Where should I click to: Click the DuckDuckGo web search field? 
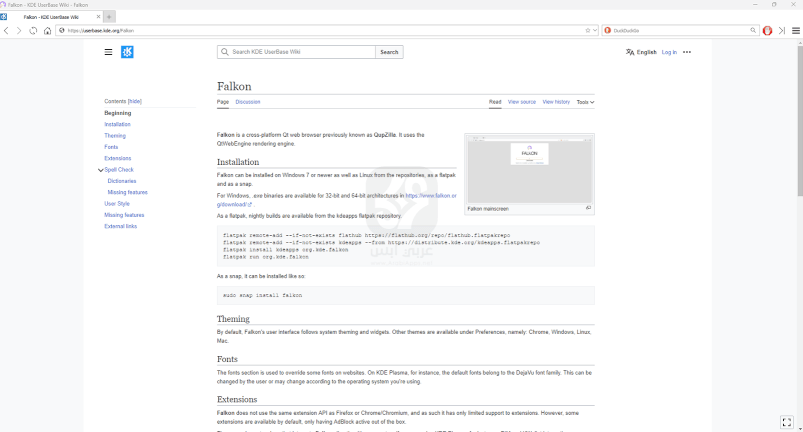tap(680, 31)
